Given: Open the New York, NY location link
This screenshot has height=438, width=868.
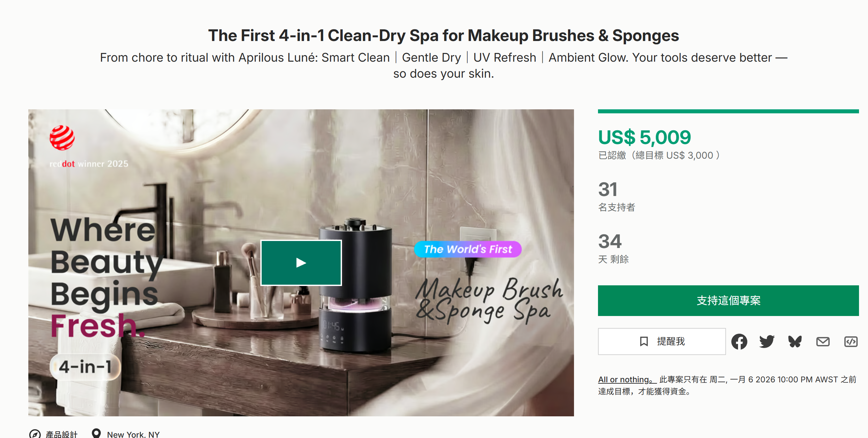Looking at the screenshot, I should point(133,435).
